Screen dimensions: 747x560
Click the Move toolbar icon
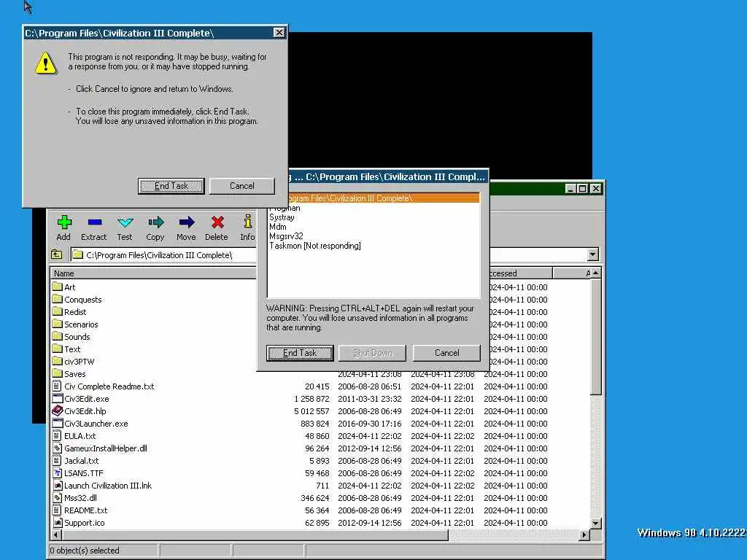186,222
